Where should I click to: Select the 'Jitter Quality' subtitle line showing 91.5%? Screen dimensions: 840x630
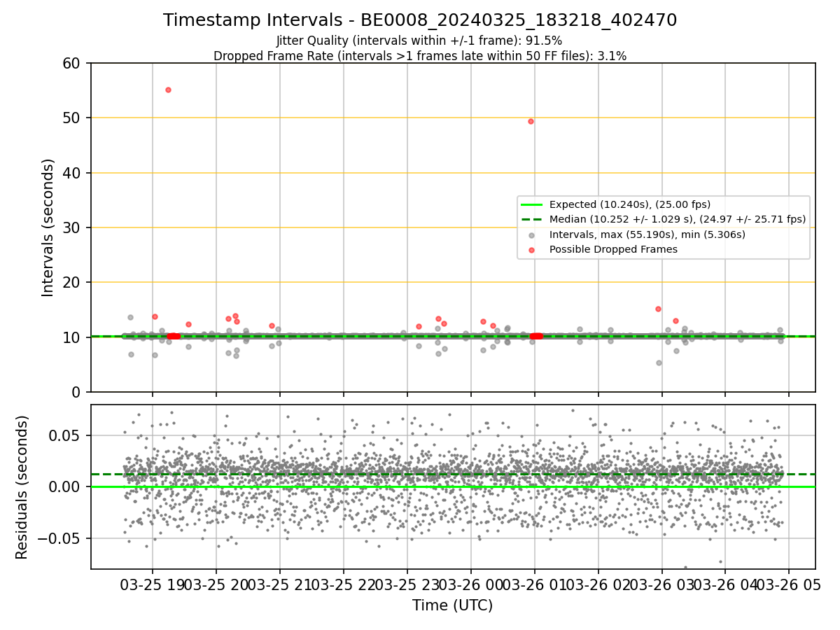pyautogui.click(x=419, y=41)
